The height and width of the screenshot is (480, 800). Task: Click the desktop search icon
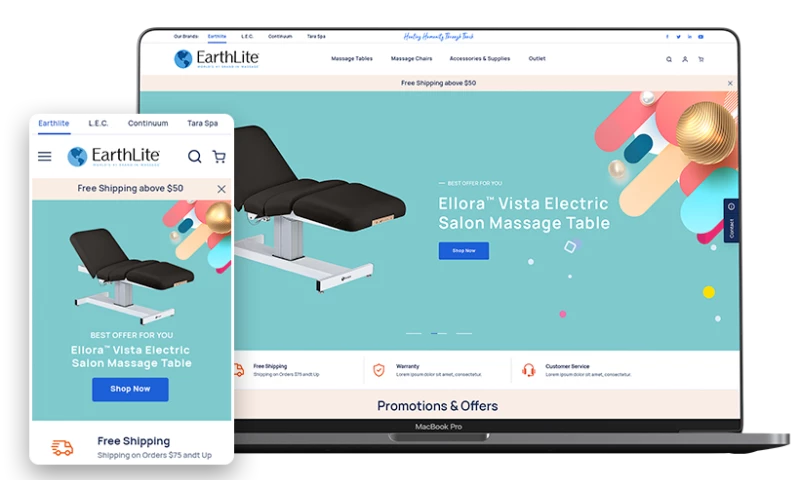coord(669,59)
